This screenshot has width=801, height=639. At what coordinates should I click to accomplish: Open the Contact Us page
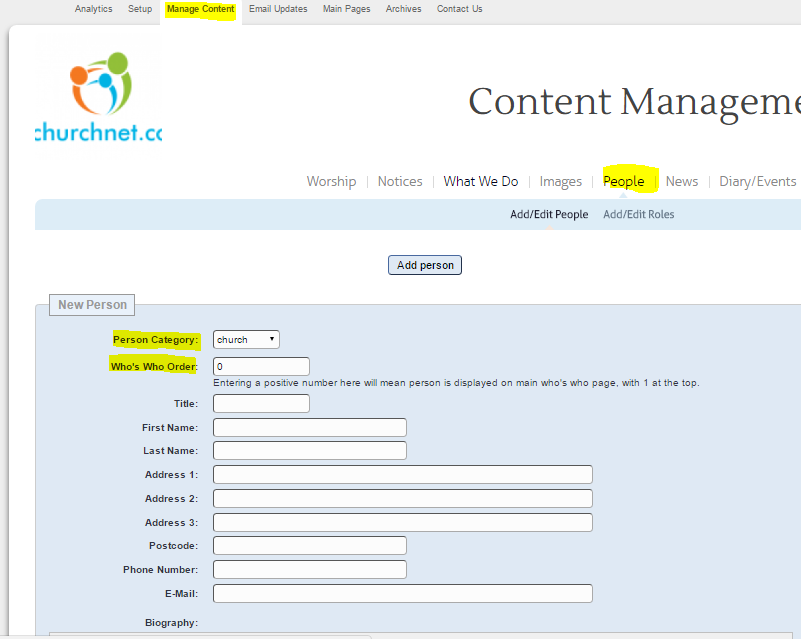point(459,9)
